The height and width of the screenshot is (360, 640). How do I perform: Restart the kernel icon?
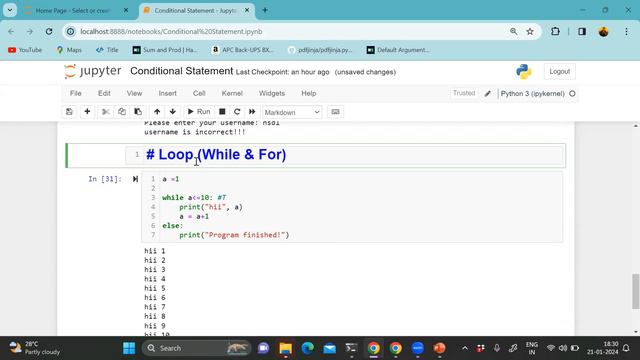click(237, 112)
